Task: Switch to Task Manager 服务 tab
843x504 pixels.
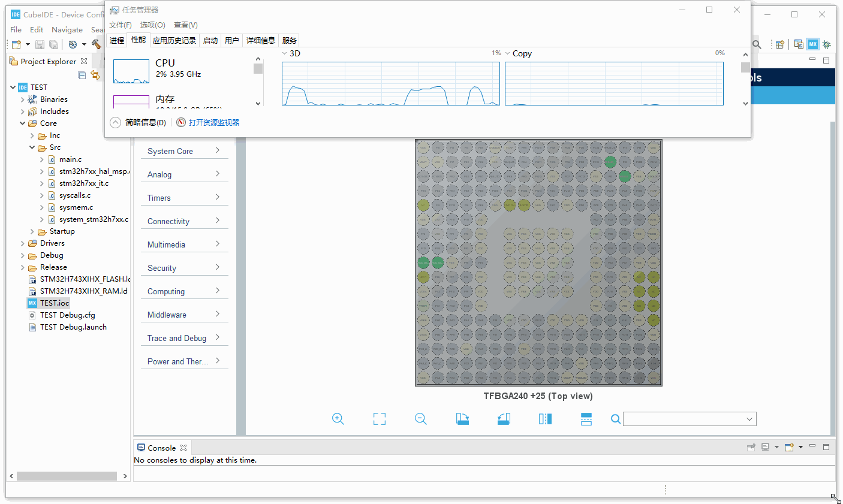Action: click(x=290, y=41)
